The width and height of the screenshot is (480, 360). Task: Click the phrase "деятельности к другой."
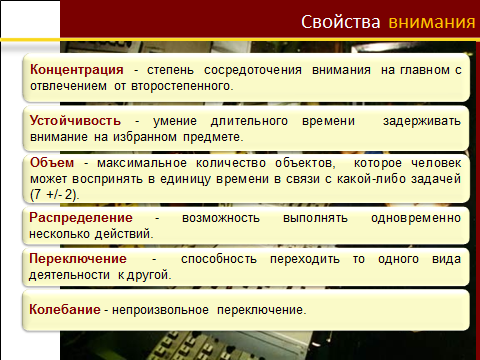pos(100,275)
